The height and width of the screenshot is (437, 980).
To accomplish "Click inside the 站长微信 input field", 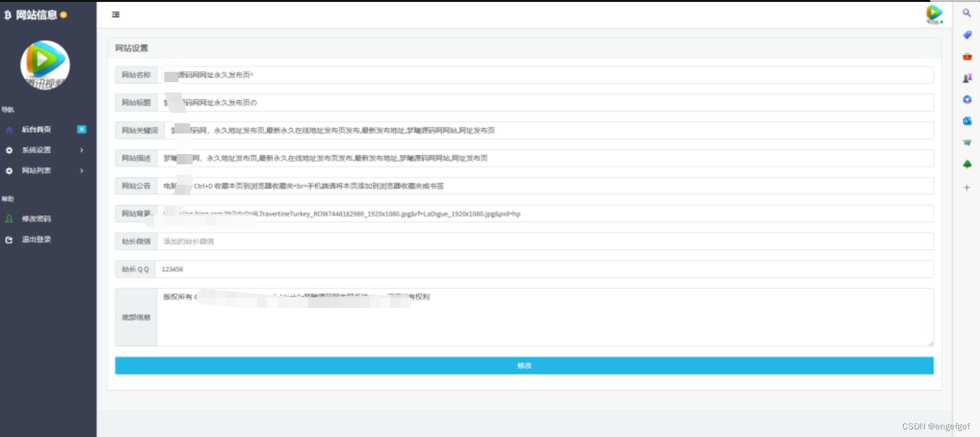I will [x=450, y=241].
